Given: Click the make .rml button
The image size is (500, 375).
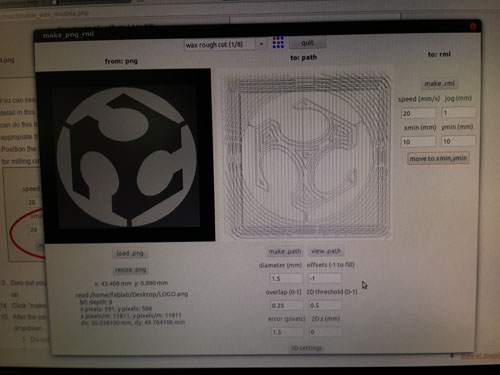Looking at the screenshot, I should [439, 83].
